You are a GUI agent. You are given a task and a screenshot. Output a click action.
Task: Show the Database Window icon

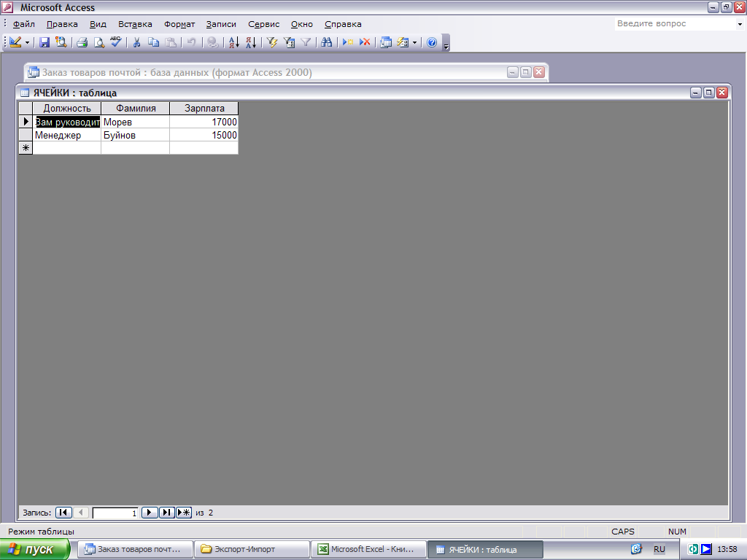click(386, 42)
